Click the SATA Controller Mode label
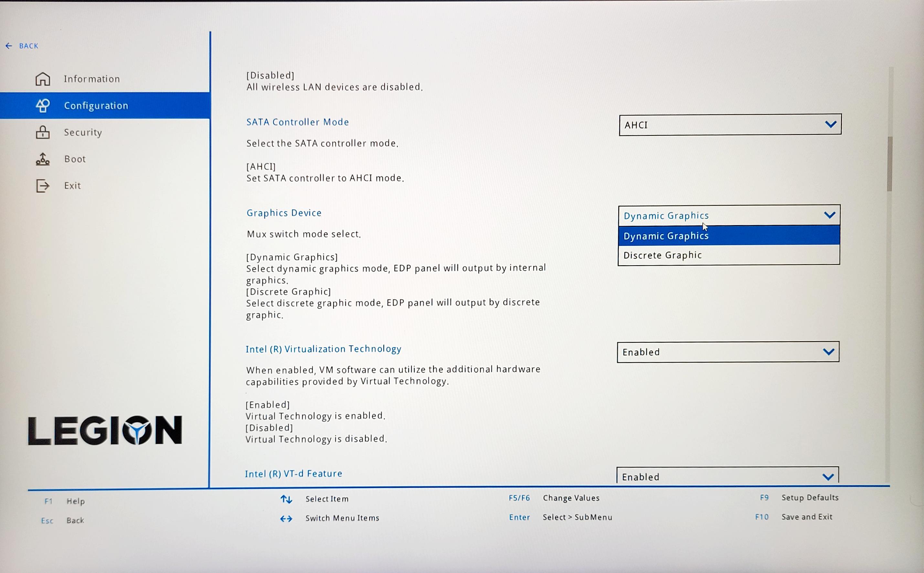The width and height of the screenshot is (924, 573). point(298,122)
